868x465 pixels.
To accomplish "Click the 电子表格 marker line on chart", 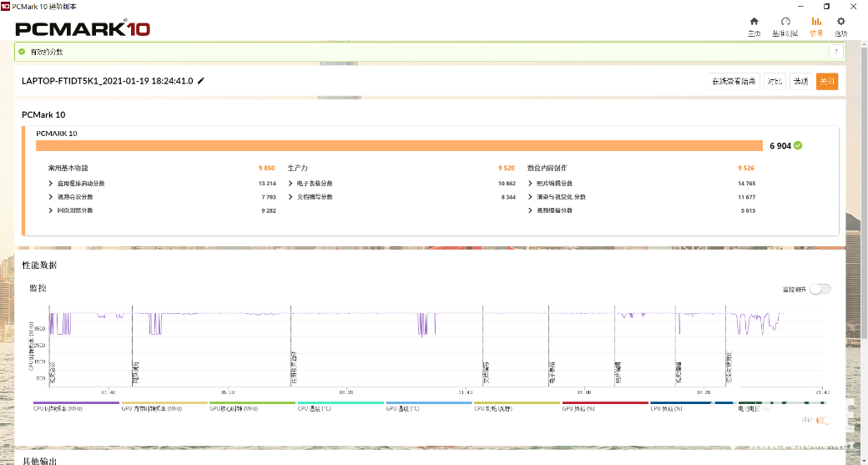I will 549,346.
